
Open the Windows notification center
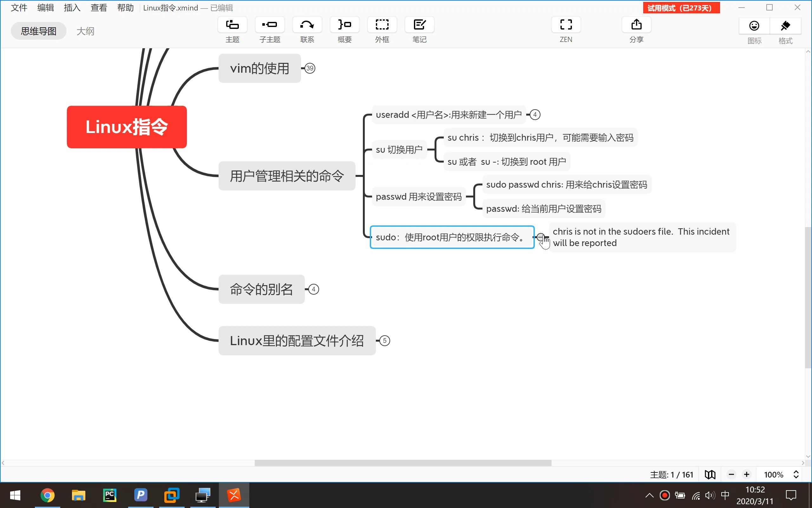pos(791,495)
